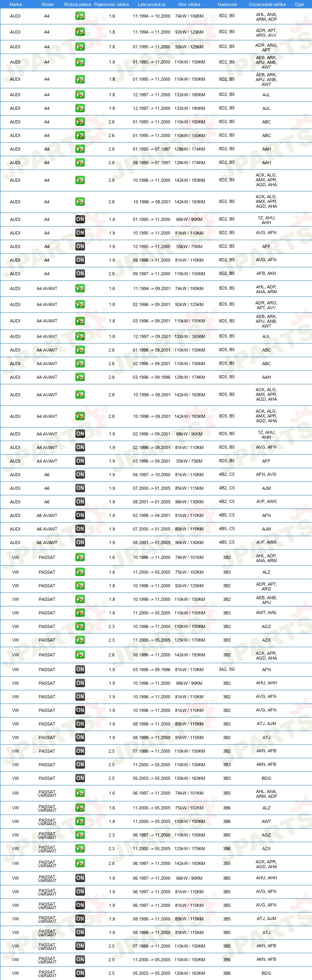Click the Opis column header

(299, 4)
